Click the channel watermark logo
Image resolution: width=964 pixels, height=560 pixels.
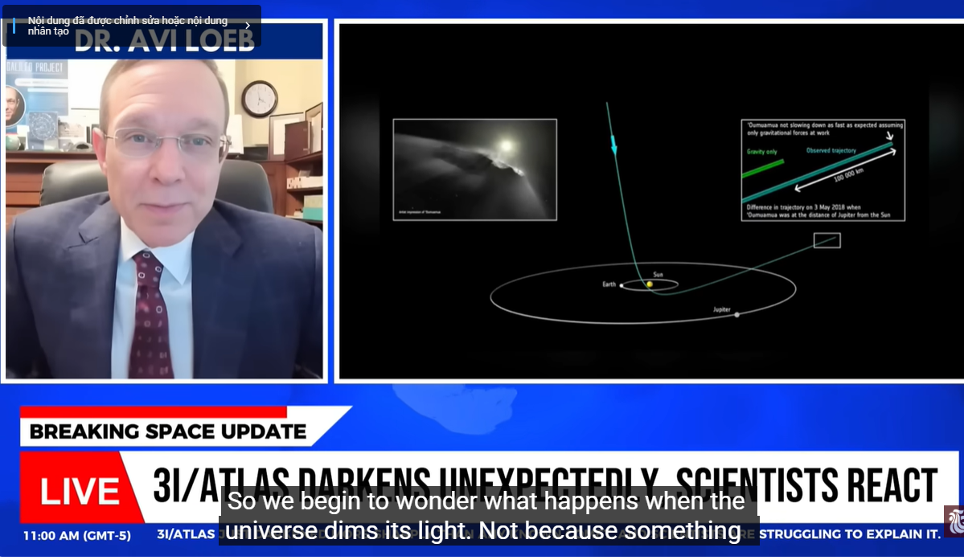954,521
